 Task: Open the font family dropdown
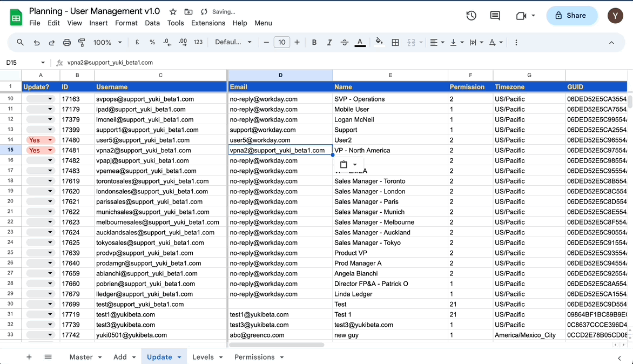tap(233, 43)
